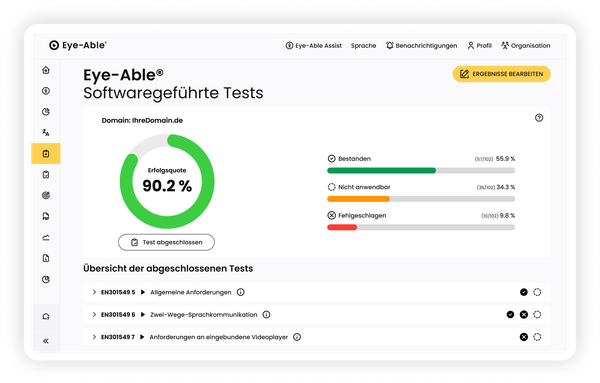
Task: Click the green Bestanden progress bar
Action: tap(382, 171)
